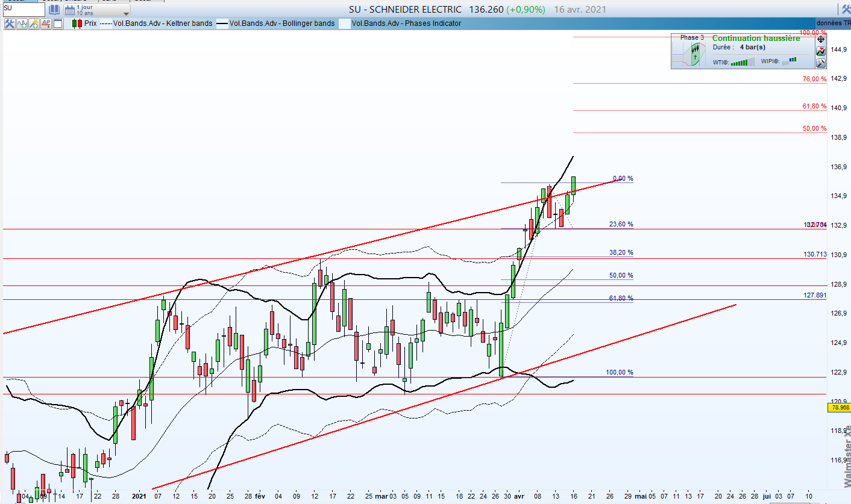The image size is (851, 504).
Task: Click the green '(+0,90%)' change value
Action: tap(526, 10)
